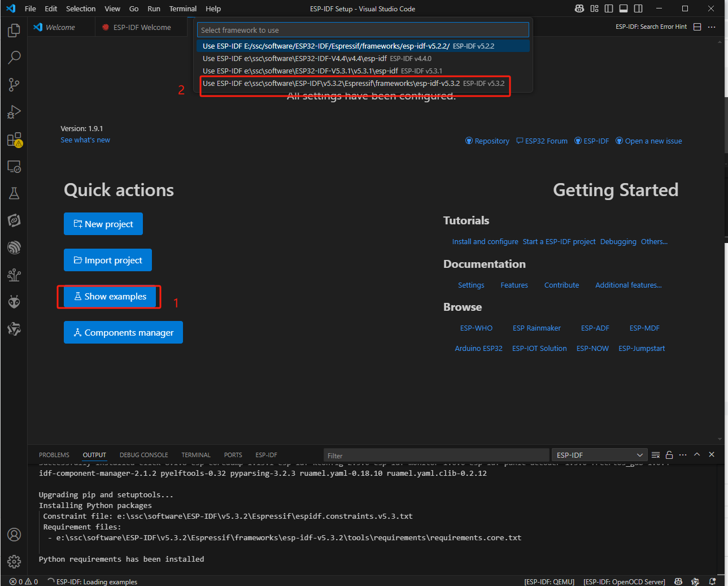Open the ESP-IDF Espressif explorer icon
The height and width of the screenshot is (586, 728).
14,248
